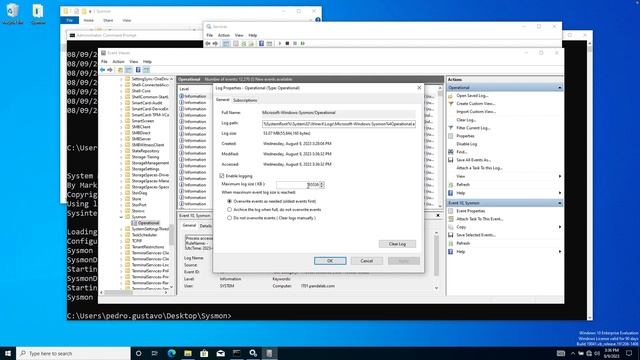Open File Explorer from taskbar
The image size is (640, 360).
(188, 353)
